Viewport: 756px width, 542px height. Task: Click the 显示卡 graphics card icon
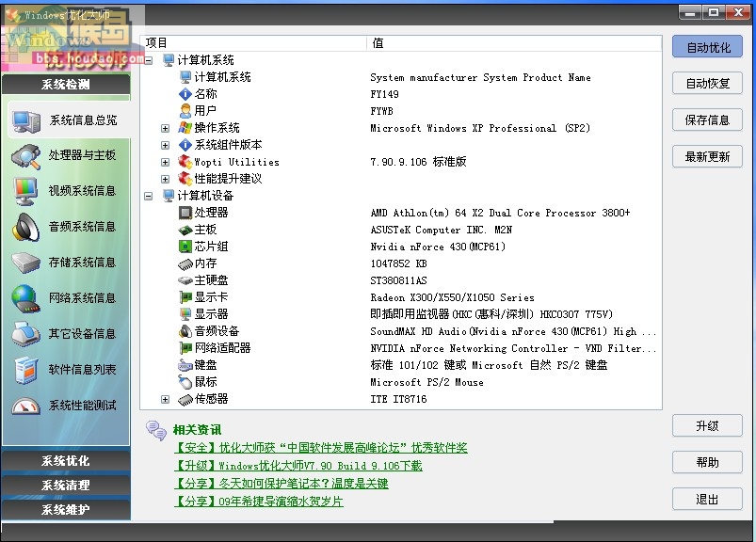click(185, 297)
